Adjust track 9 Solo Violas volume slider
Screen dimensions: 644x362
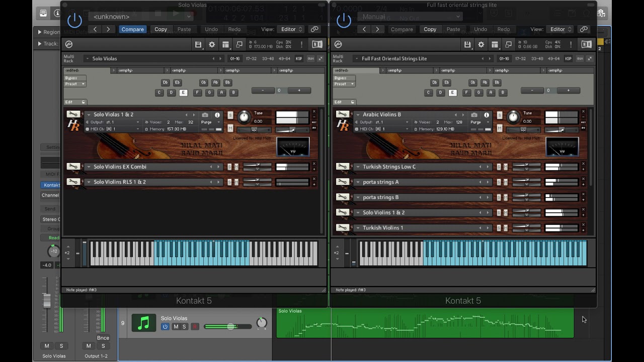tap(227, 327)
